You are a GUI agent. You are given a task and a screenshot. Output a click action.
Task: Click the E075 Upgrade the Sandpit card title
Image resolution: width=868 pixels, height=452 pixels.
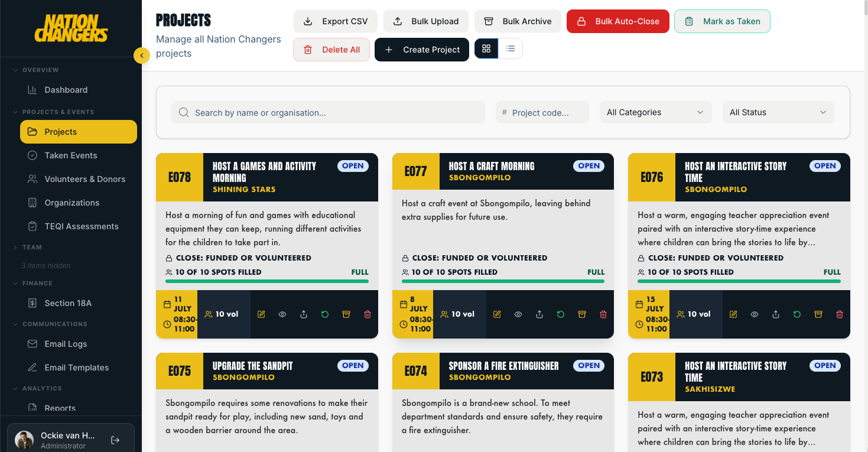pos(253,366)
